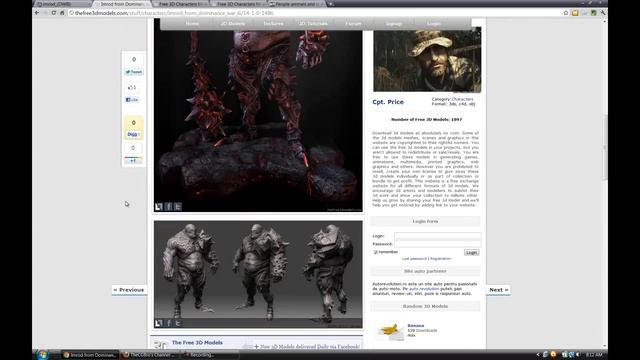This screenshot has width=640, height=360.
Task: Open the Textures menu item
Action: 273,24
